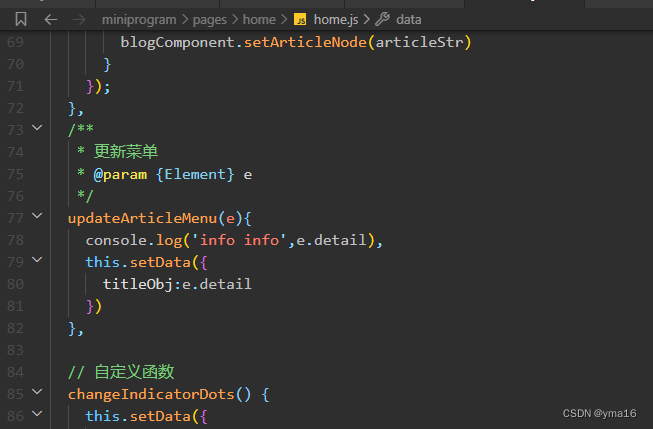The height and width of the screenshot is (429, 653).
Task: Click the changeIndicatorDots function name
Action: tap(151, 394)
